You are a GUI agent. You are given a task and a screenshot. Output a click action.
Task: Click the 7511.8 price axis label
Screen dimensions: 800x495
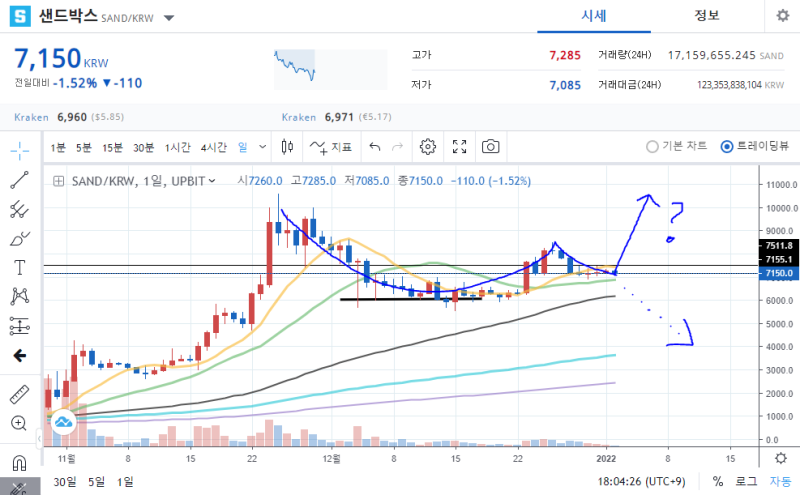(779, 245)
